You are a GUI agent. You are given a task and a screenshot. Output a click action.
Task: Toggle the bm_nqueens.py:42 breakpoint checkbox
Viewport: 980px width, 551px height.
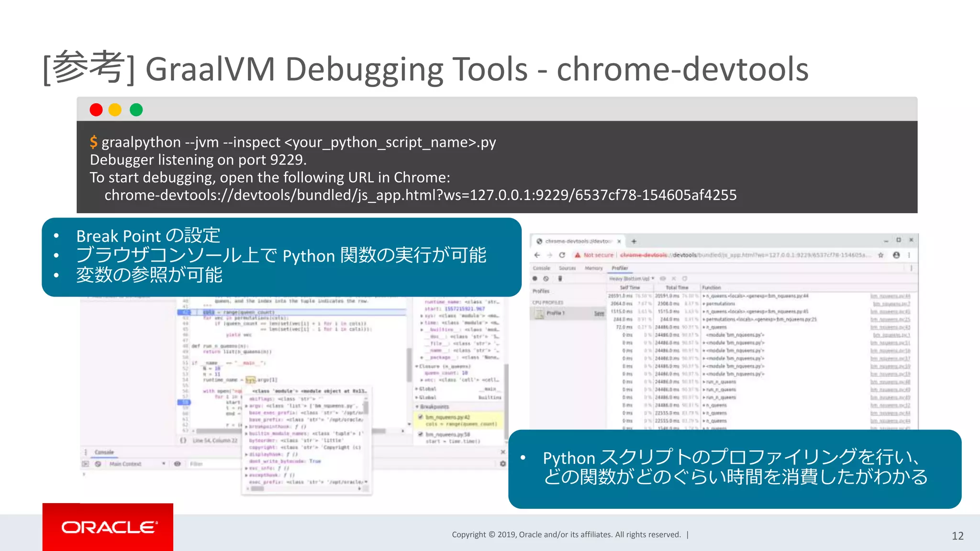[x=421, y=417]
